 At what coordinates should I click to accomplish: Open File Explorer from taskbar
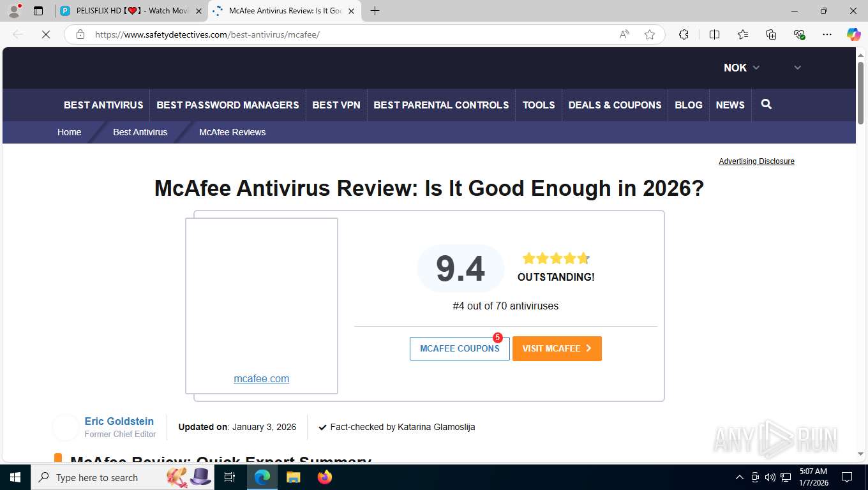pos(294,477)
